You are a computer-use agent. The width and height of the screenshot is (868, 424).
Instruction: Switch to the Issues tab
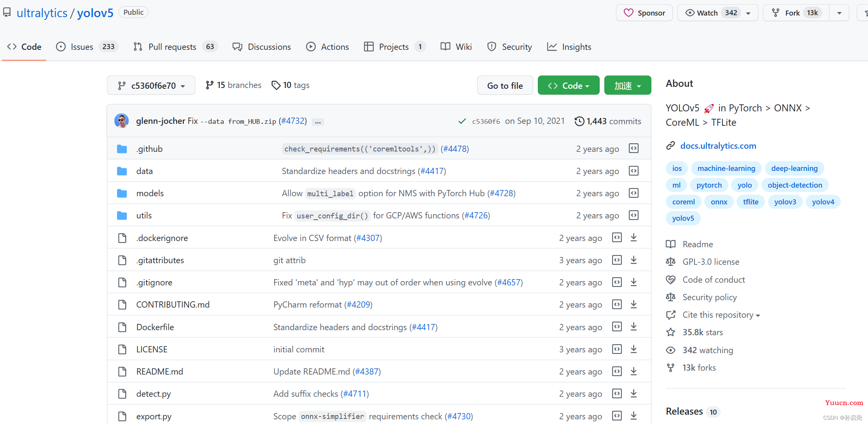tap(87, 47)
